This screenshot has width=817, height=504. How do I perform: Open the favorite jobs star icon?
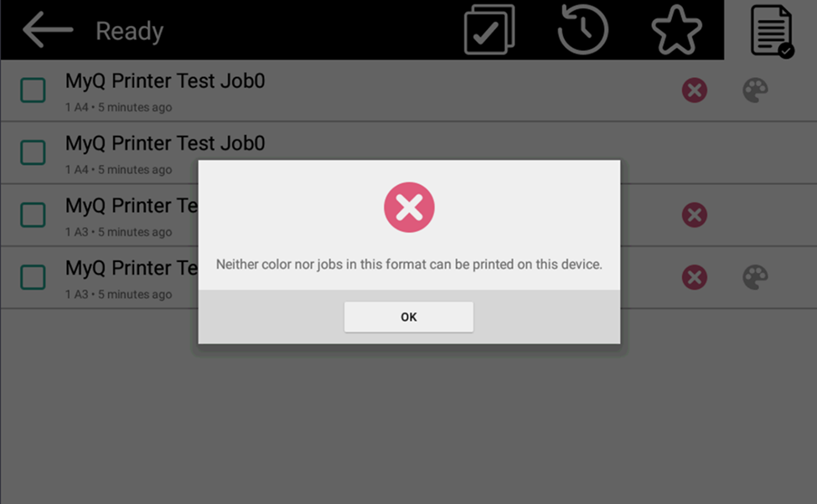click(x=676, y=29)
